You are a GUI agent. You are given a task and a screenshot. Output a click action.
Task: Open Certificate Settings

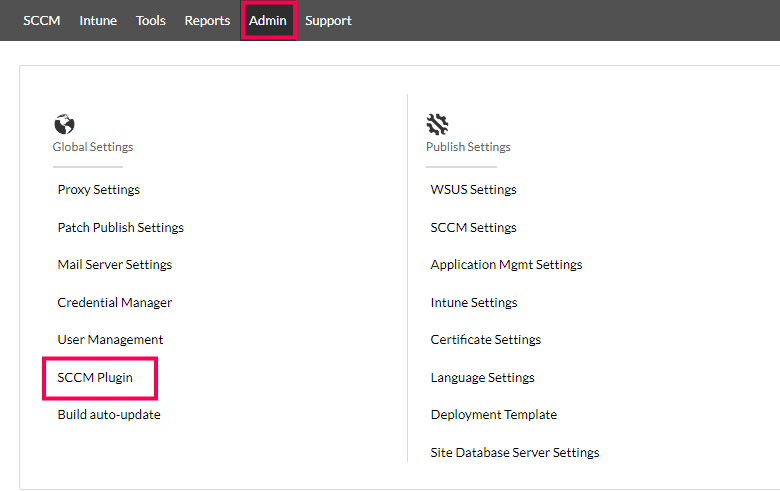pyautogui.click(x=486, y=340)
